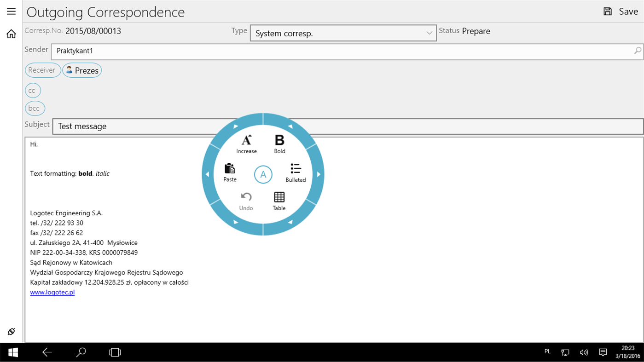
Task: Click the connection plug icon in sidebar
Action: pos(11,332)
